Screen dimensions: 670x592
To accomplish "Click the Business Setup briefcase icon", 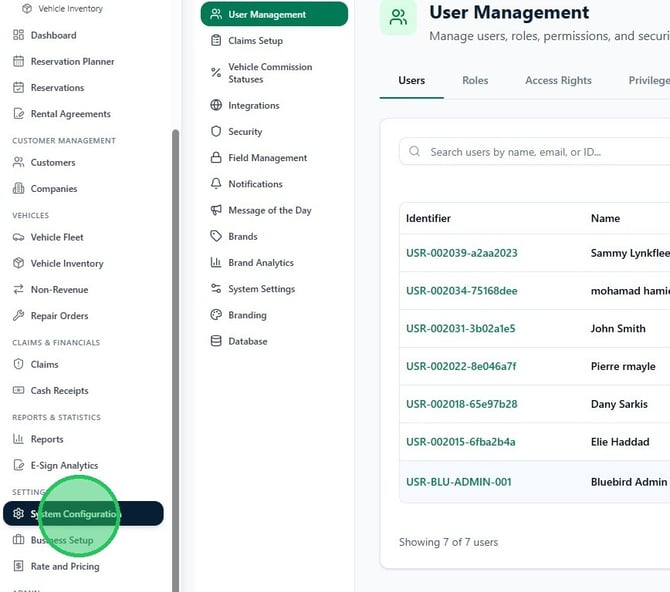I will [18, 539].
